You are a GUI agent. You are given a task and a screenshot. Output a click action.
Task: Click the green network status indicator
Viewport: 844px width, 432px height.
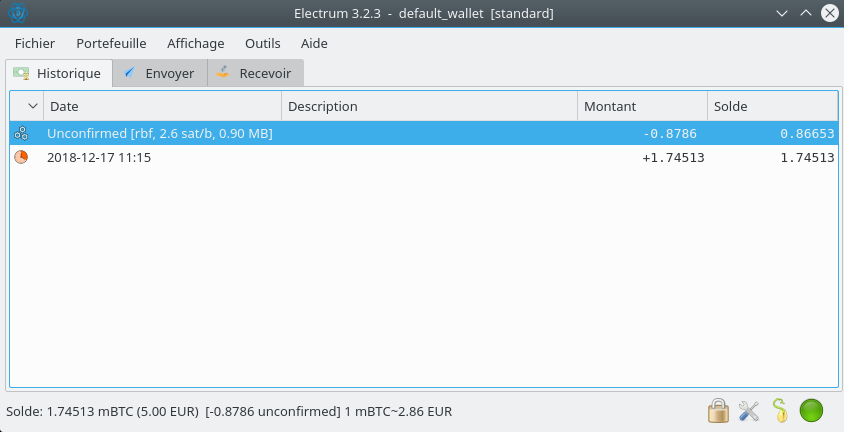811,410
